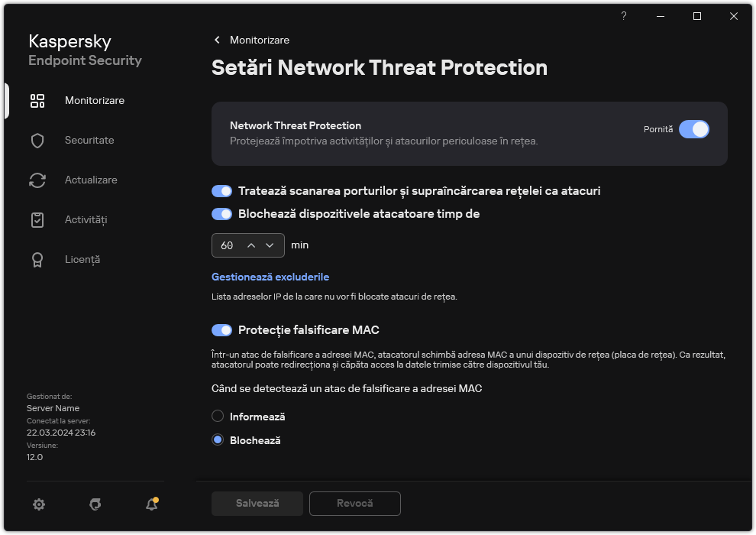
Task: Turn off Network Threat Protection
Action: point(695,129)
